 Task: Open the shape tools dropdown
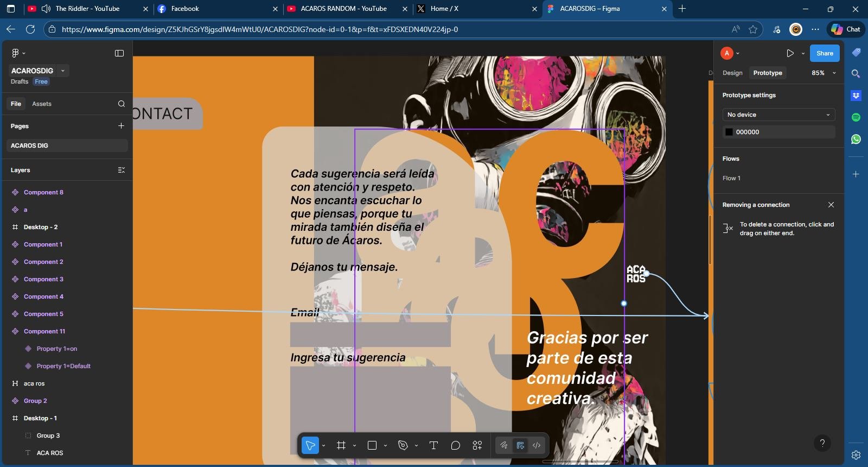pyautogui.click(x=386, y=446)
